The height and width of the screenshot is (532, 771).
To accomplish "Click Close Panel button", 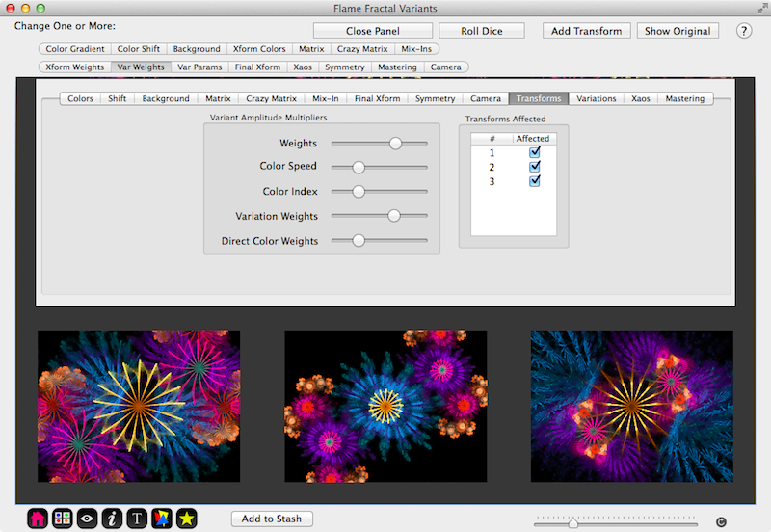I will pos(373,31).
